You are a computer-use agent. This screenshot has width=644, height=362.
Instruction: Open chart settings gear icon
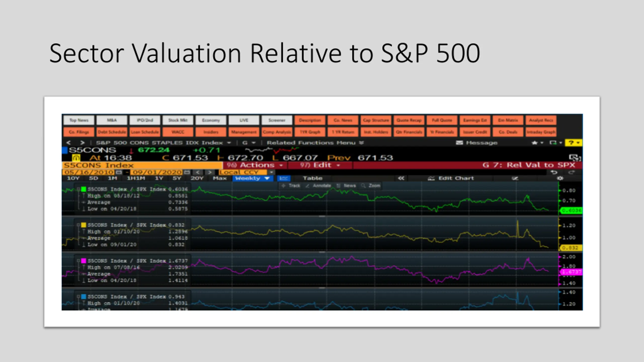click(560, 178)
